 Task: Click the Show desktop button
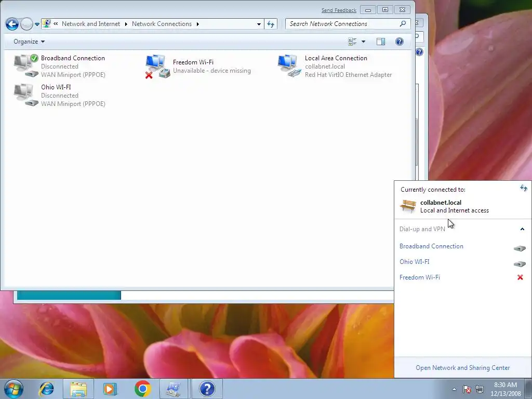[x=529, y=389]
